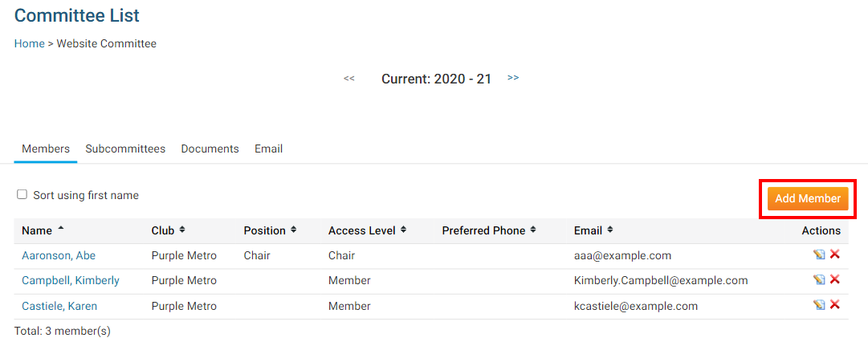Open the Email tab

click(x=268, y=149)
